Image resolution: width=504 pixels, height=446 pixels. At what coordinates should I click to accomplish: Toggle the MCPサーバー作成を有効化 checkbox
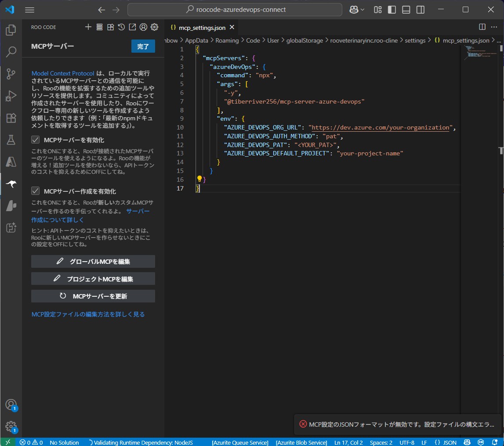[35, 191]
